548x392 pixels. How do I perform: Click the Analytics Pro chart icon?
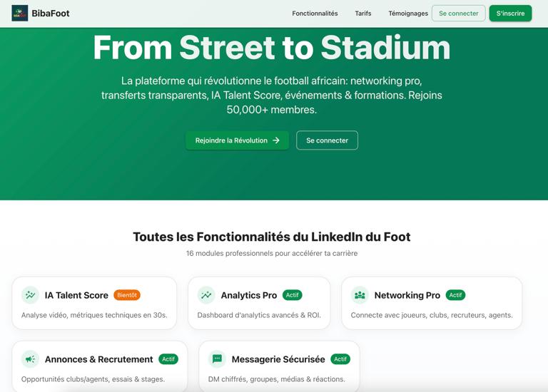206,295
